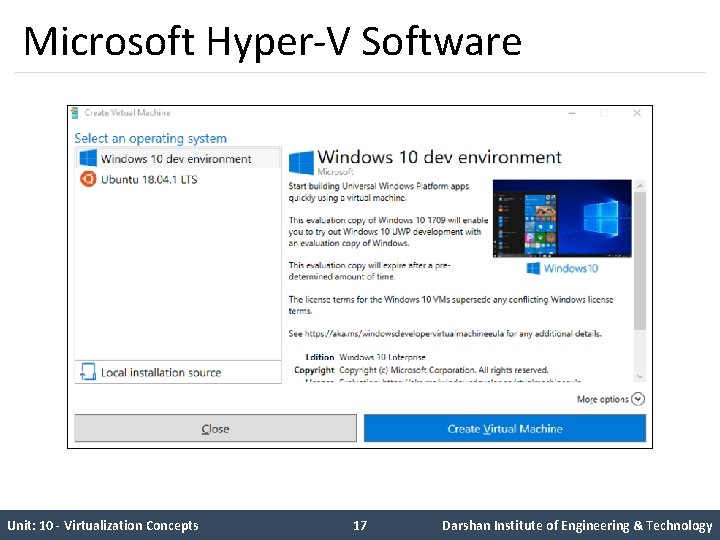
Task: Click the Ubuntu logo icon
Action: (88, 179)
